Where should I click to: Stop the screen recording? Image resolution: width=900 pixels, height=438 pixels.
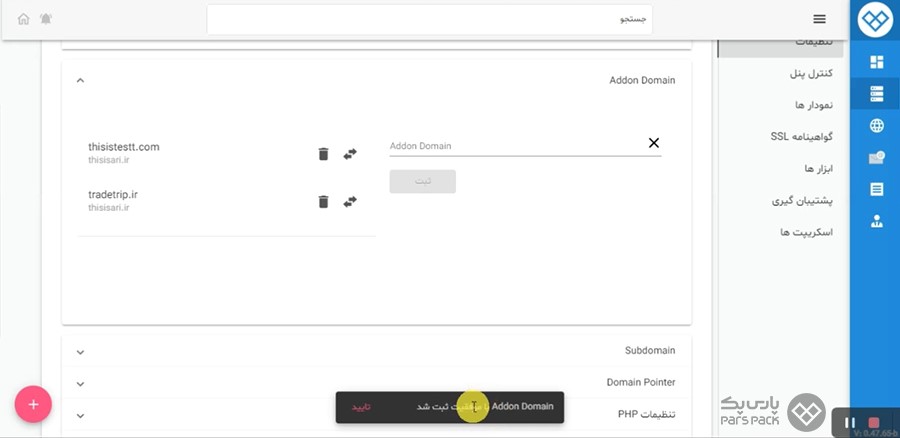[x=874, y=423]
